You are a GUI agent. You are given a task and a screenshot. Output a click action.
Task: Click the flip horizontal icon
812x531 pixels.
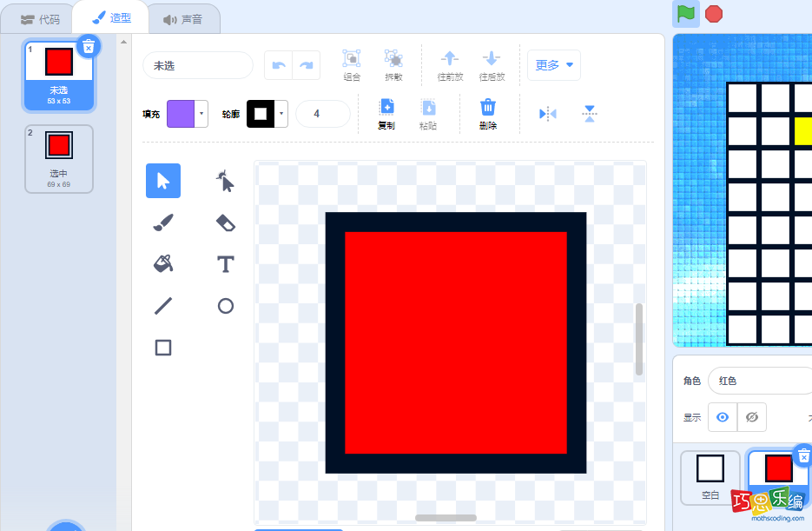(547, 114)
